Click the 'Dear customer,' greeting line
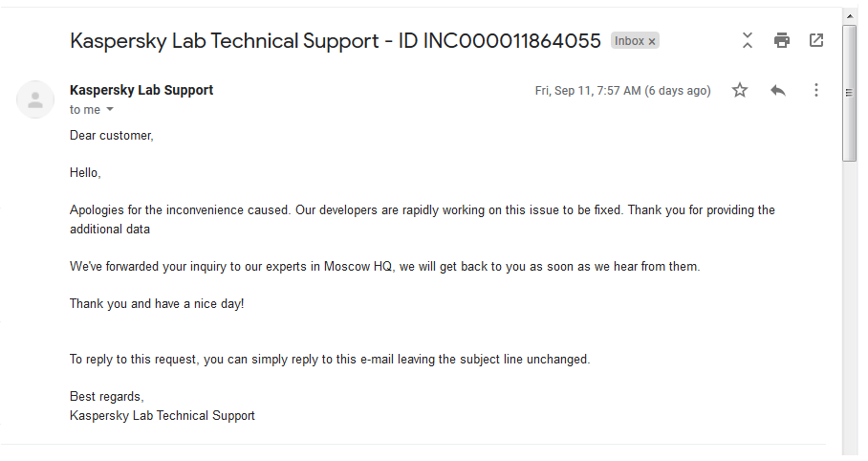The width and height of the screenshot is (868, 461). click(111, 136)
